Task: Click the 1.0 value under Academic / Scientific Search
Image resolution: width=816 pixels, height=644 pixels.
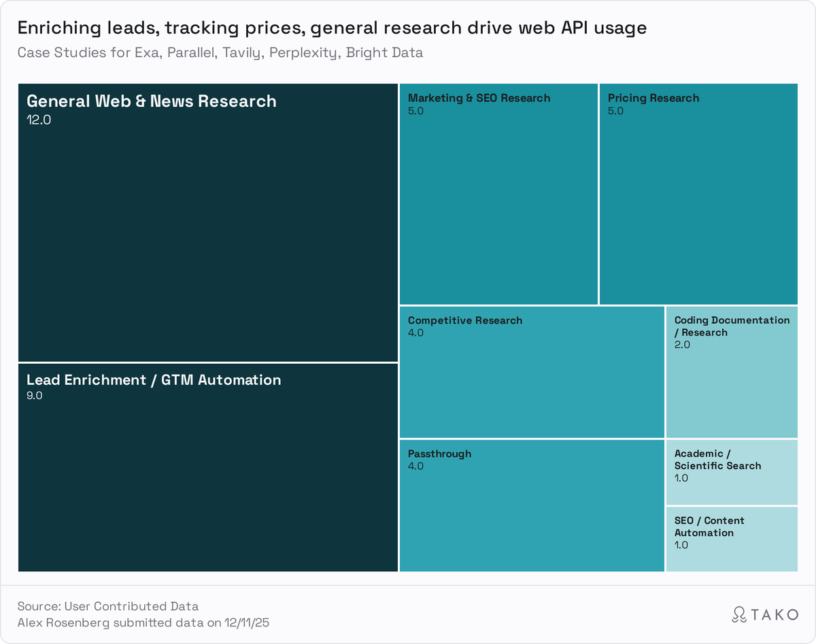Action: (x=681, y=478)
